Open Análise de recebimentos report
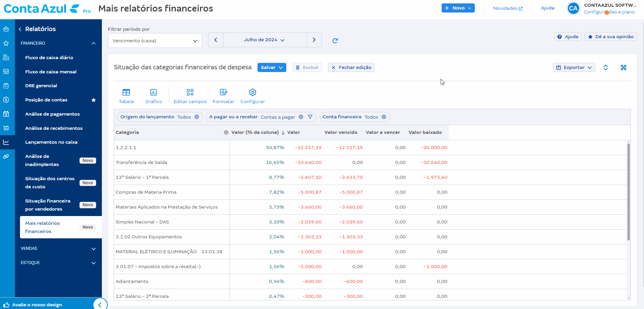 (54, 128)
